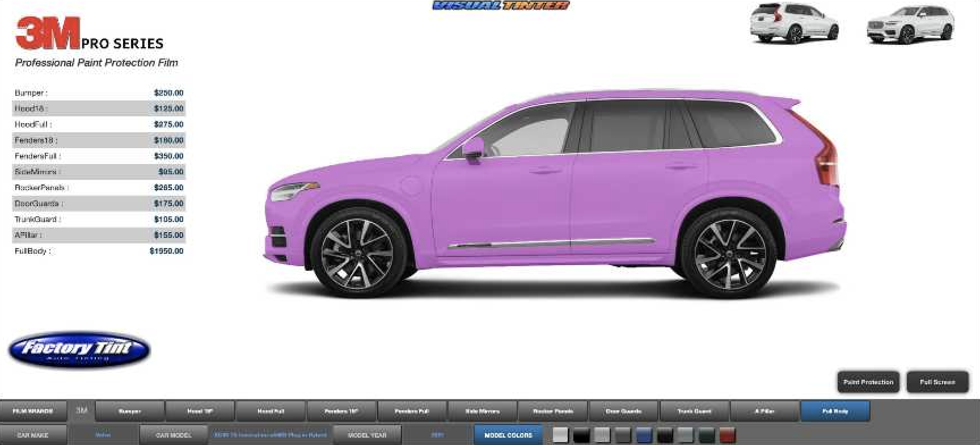Click 'Professional Paint Protection Film' subtitle

(96, 63)
